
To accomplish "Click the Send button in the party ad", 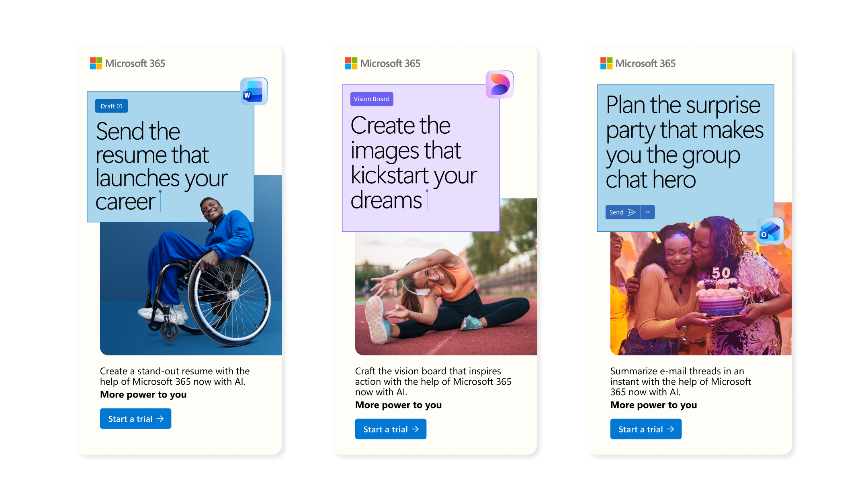I will pyautogui.click(x=623, y=212).
